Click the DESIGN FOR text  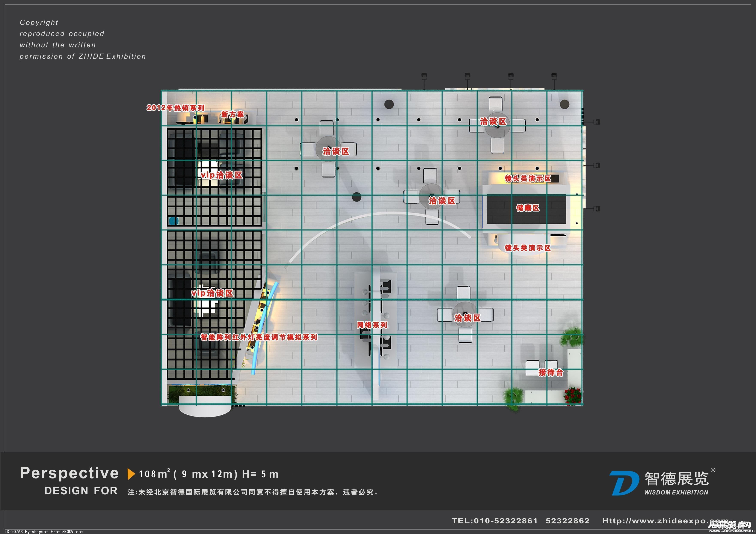coord(81,491)
